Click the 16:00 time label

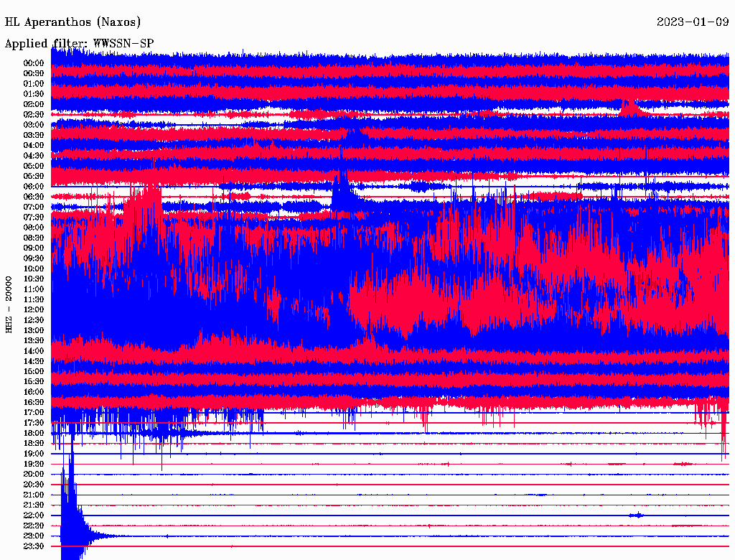(x=34, y=392)
